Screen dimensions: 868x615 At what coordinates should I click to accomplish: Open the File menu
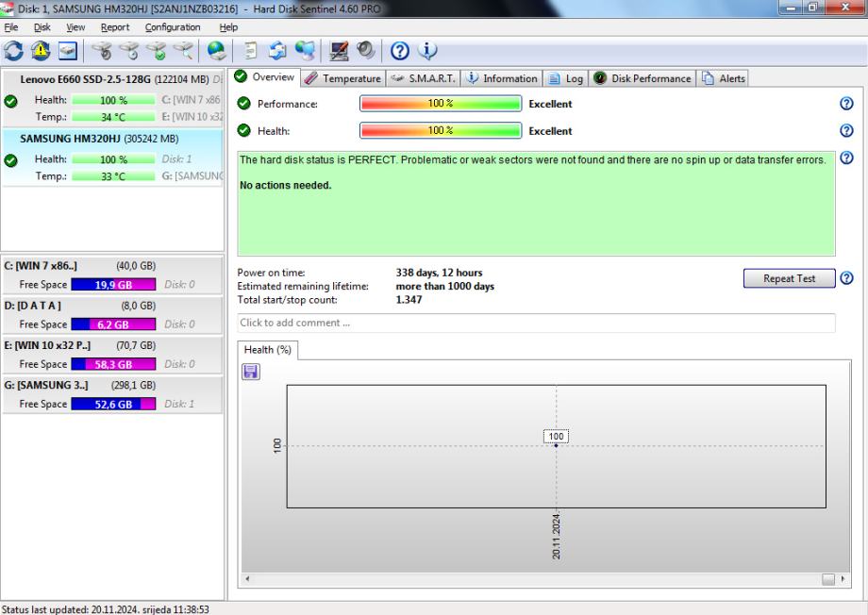[11, 27]
